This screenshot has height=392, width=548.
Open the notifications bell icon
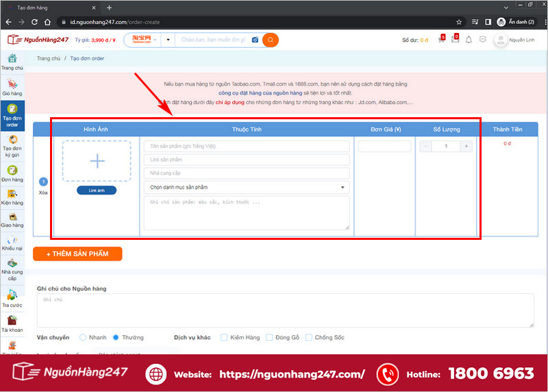[x=469, y=40]
